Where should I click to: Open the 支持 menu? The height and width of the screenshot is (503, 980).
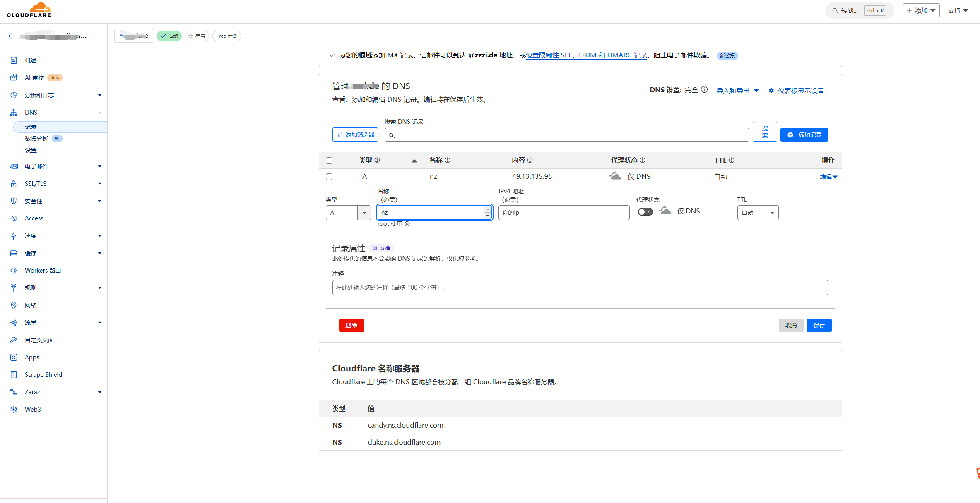(x=958, y=10)
